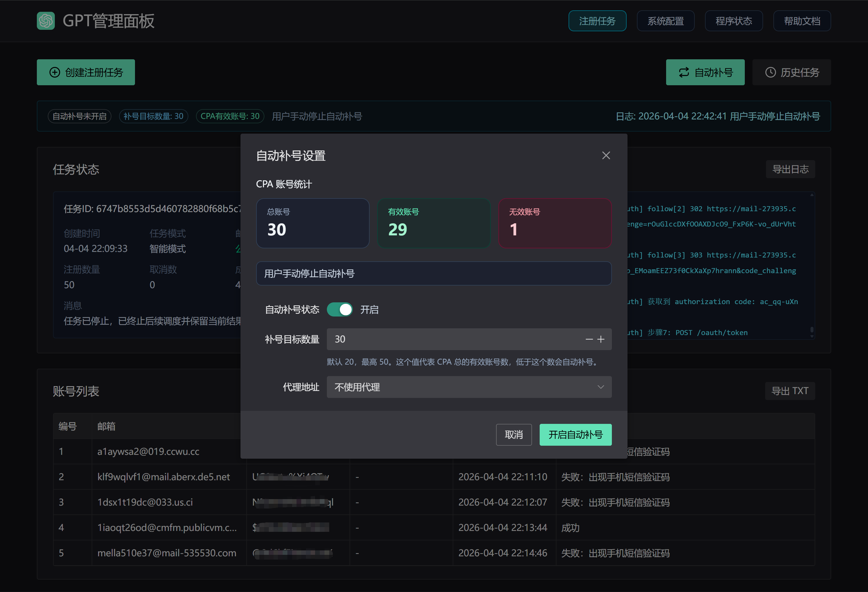Click 导出 TXT button

pos(790,391)
